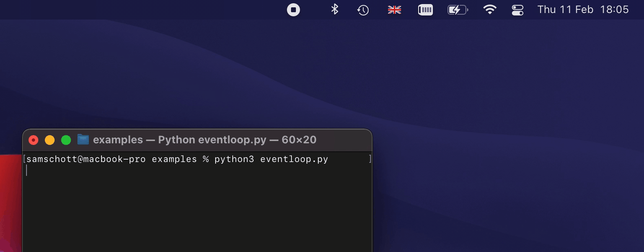Click the blank black Terminal output area

(x=198, y=212)
